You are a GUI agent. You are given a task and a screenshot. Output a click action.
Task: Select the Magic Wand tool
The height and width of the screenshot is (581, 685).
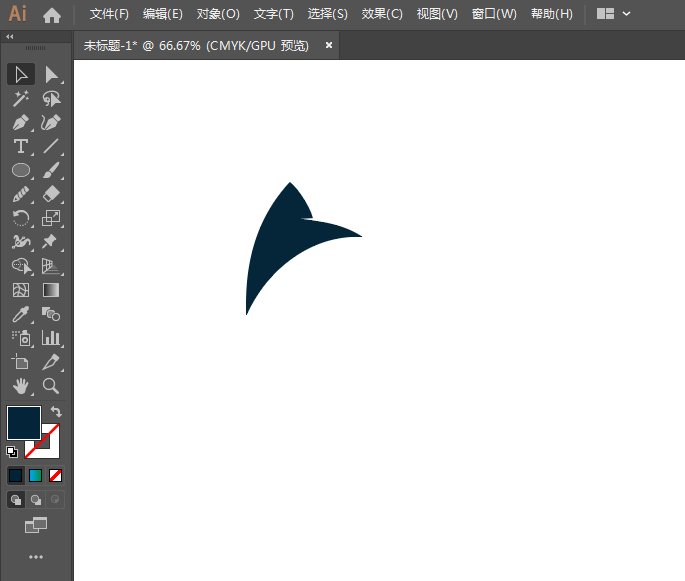pyautogui.click(x=20, y=98)
